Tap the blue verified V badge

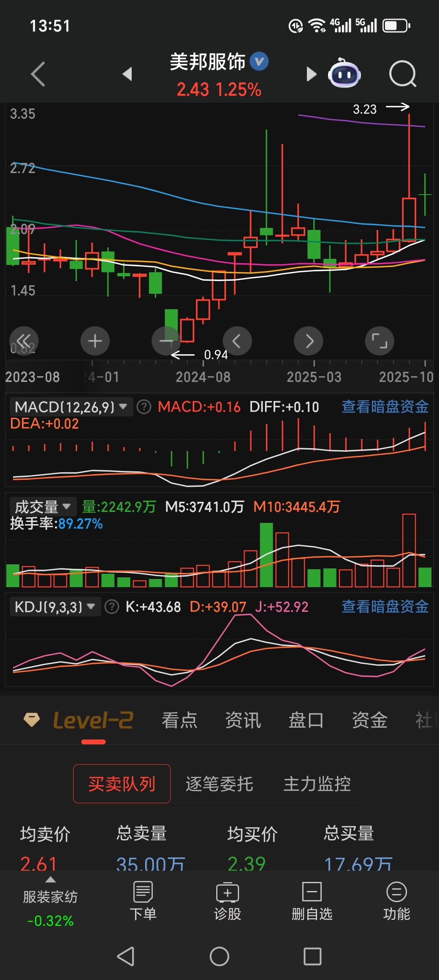click(259, 61)
